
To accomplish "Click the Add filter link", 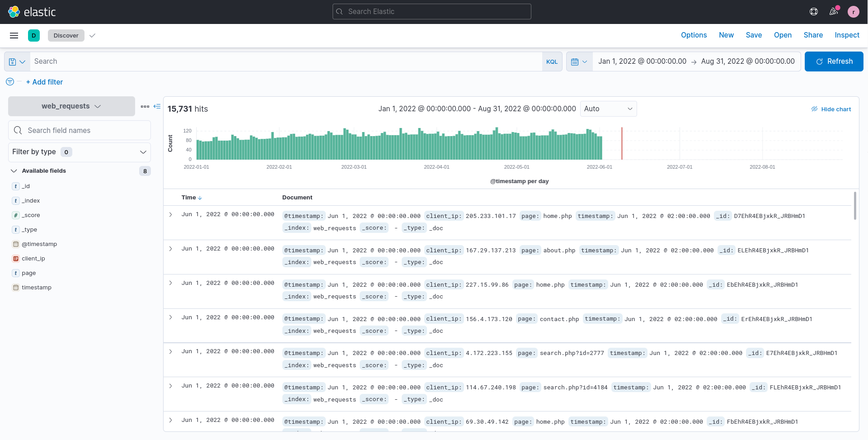I will (x=44, y=82).
